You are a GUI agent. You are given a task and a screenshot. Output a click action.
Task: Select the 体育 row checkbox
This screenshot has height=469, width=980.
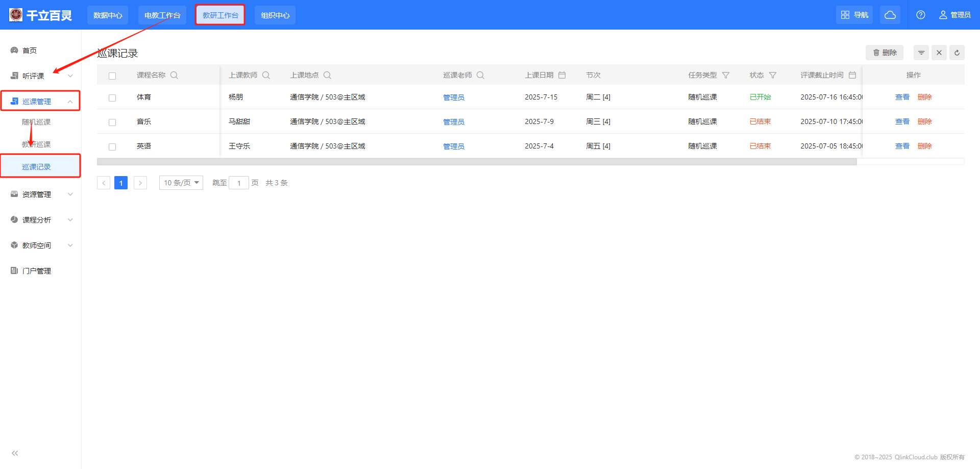(x=112, y=97)
